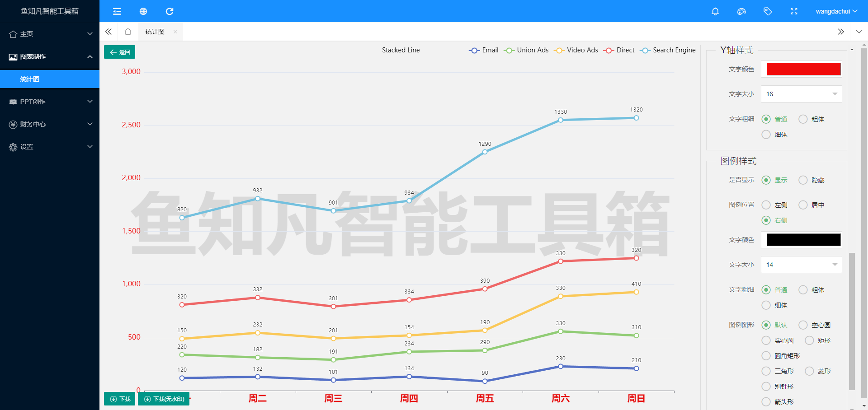Toggle the Direct legend series
Screen dimensions: 868x410
pyautogui.click(x=619, y=50)
